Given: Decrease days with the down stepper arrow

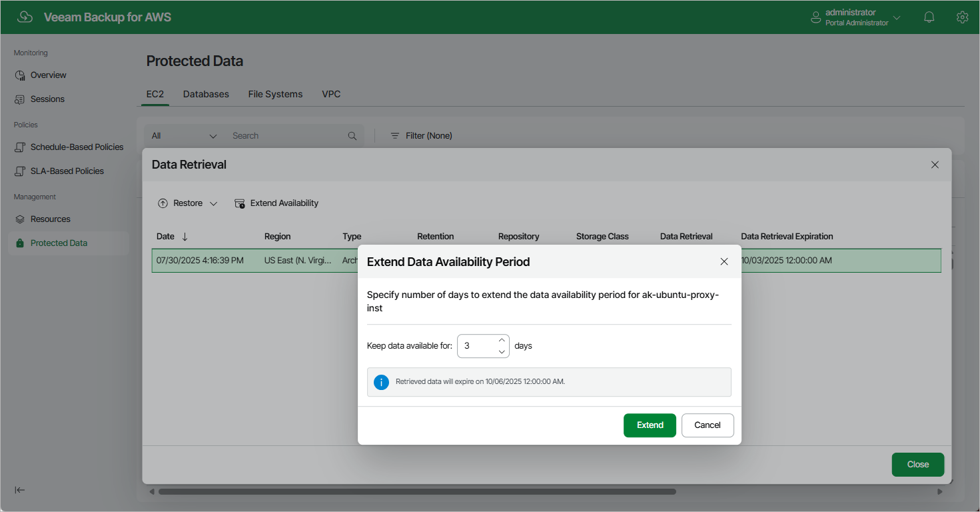Looking at the screenshot, I should (502, 352).
